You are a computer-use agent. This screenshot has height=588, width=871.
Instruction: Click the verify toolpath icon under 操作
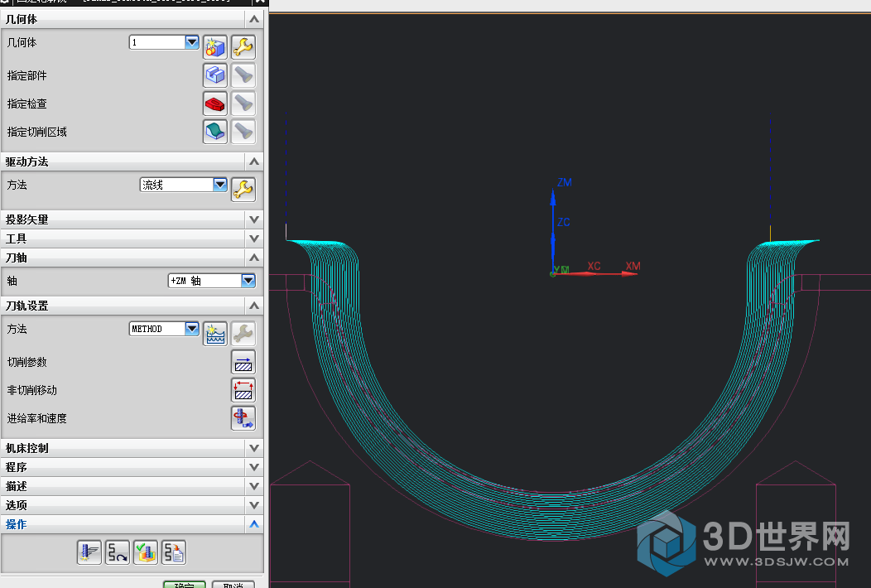146,552
